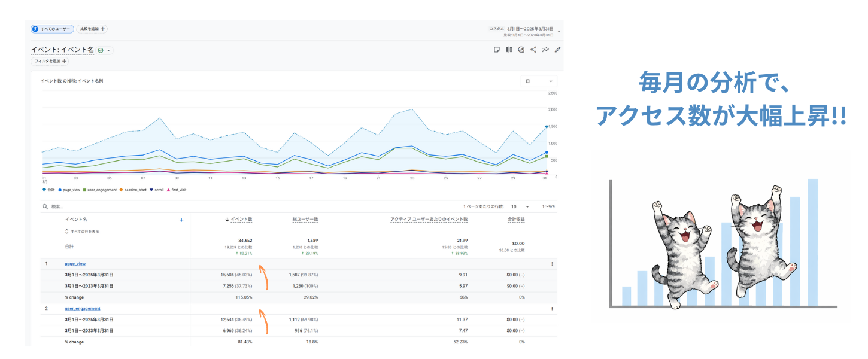Click the pencil customize report icon
The image size is (868, 359).
tap(558, 50)
